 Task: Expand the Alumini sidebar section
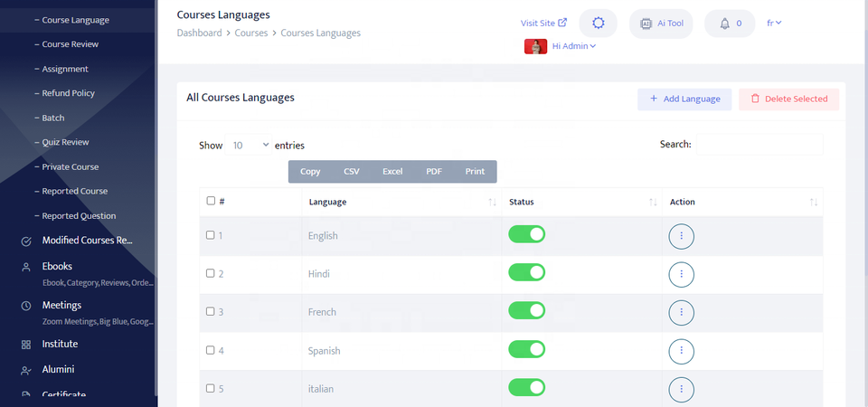[58, 369]
